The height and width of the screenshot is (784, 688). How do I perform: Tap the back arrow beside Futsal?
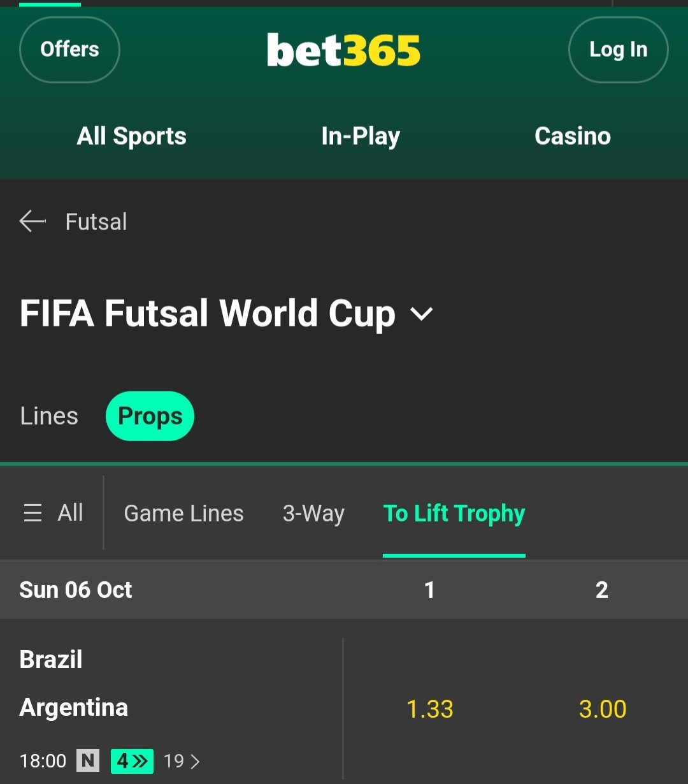click(33, 222)
